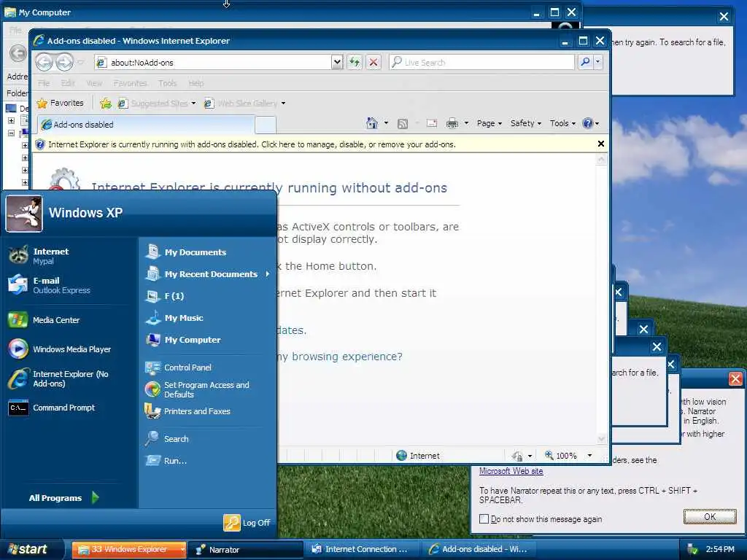Click the RSS Feeds icon
Image resolution: width=747 pixels, height=560 pixels.
click(403, 123)
